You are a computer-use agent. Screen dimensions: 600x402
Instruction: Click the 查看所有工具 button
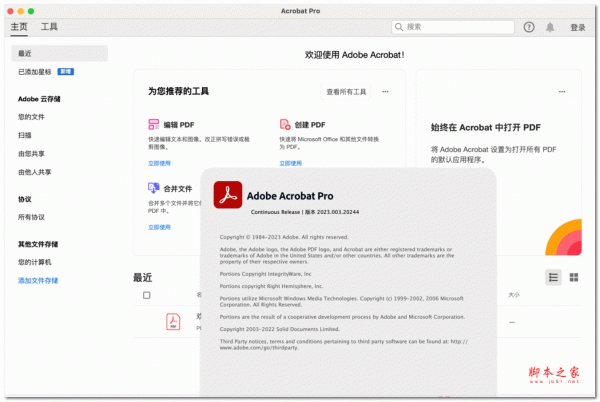click(x=346, y=92)
